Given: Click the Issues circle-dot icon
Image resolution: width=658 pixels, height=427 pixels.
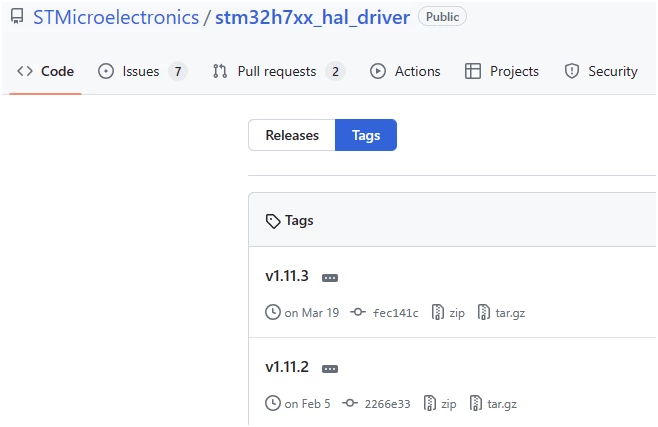Looking at the screenshot, I should pyautogui.click(x=106, y=71).
